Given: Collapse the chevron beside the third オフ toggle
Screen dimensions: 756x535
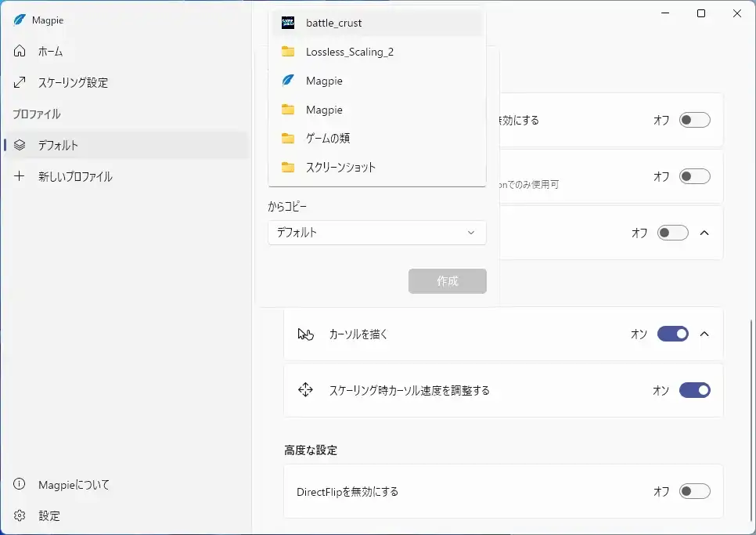Looking at the screenshot, I should pos(704,233).
